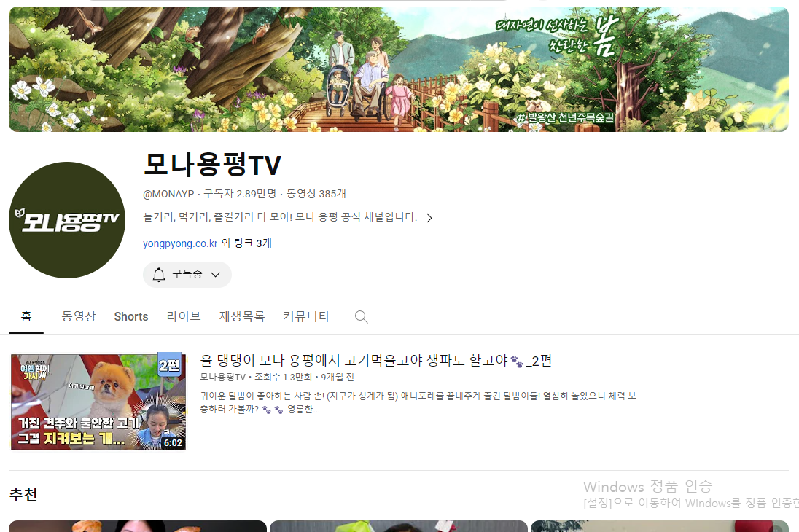
Task: Open the yongpyong.co.kr link
Action: pos(180,243)
